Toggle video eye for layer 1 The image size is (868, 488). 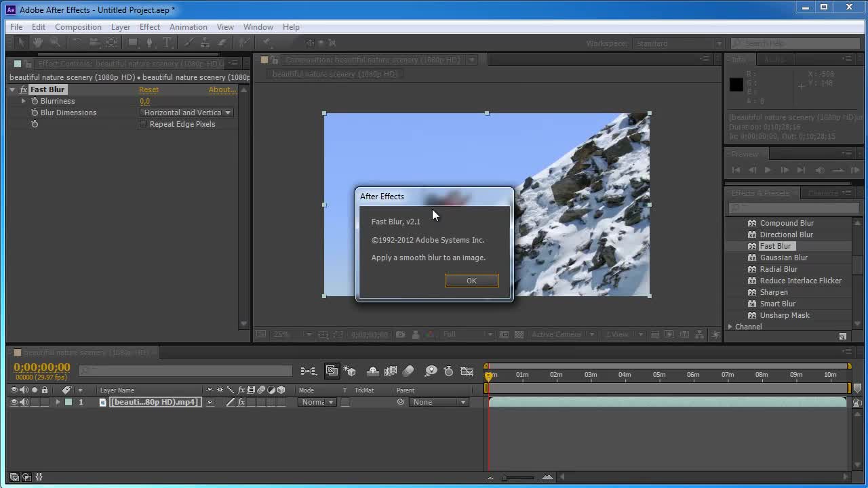coord(14,402)
